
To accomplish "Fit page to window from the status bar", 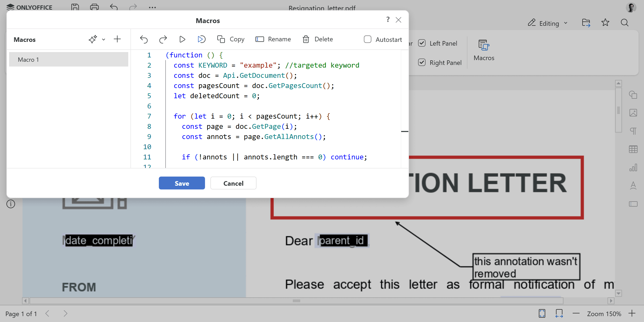I will pyautogui.click(x=542, y=313).
